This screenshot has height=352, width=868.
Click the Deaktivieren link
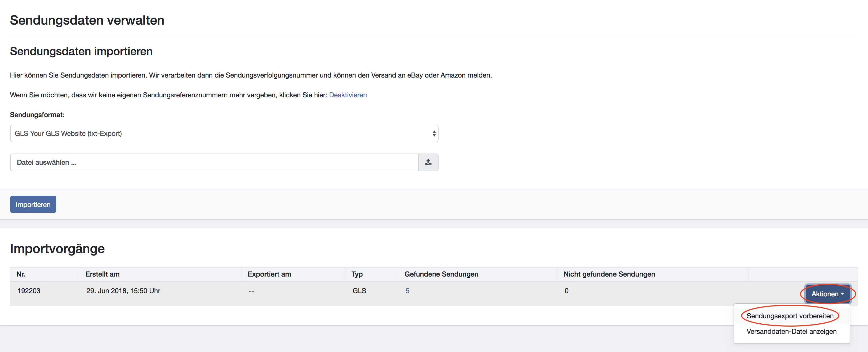pyautogui.click(x=348, y=95)
